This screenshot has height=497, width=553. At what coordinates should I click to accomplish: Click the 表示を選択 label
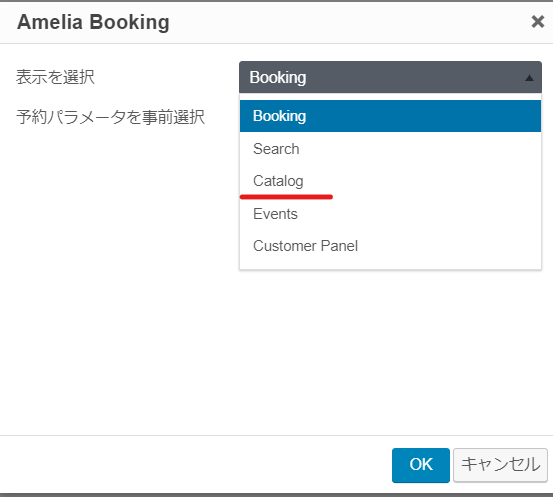[x=55, y=77]
